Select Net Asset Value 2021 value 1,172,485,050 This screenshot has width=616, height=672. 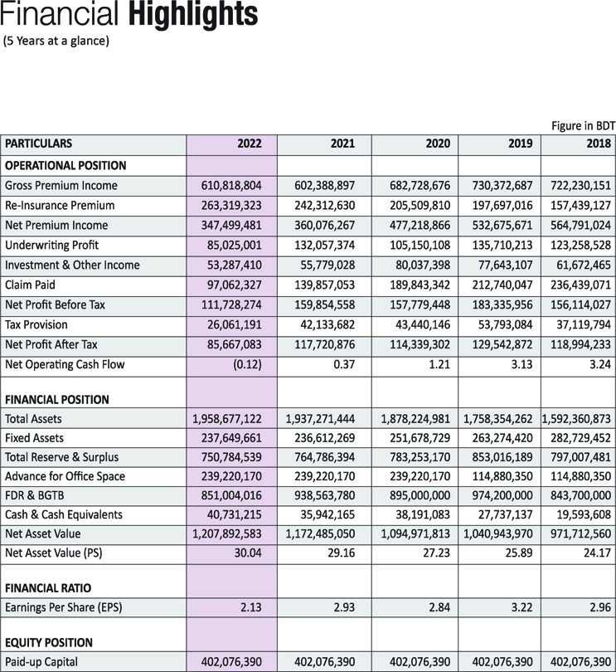tap(320, 534)
